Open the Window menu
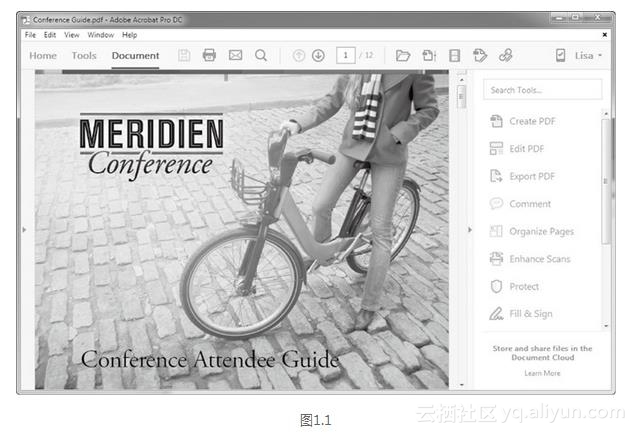Screen dimensions: 636x434 (101, 35)
